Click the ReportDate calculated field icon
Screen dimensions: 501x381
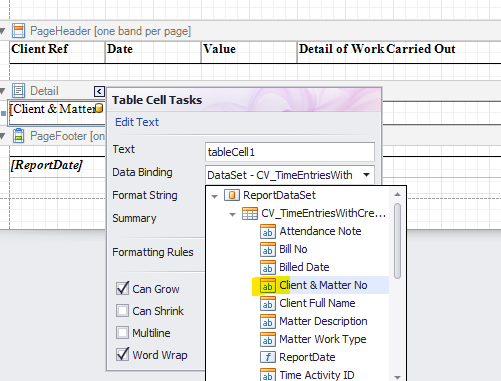pos(268,357)
